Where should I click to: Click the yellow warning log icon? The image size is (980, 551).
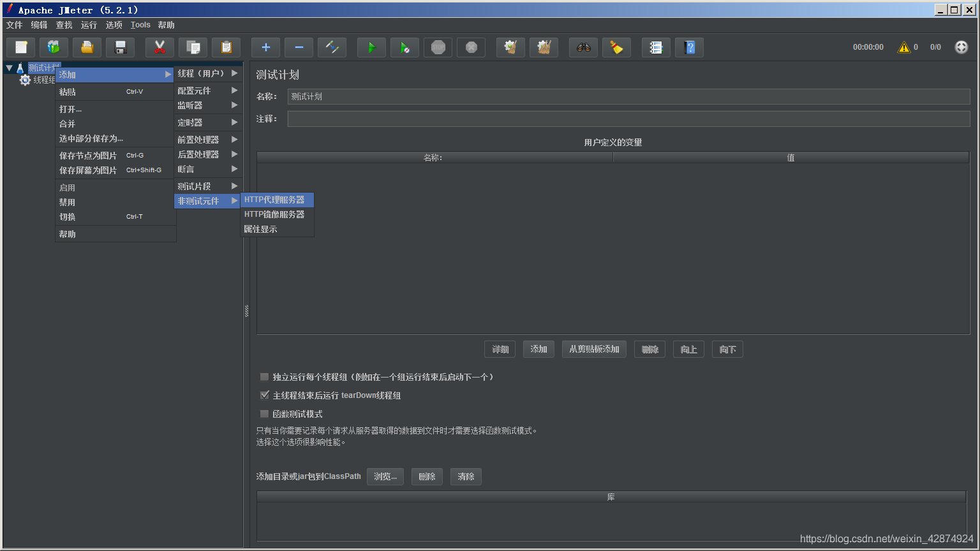pos(904,47)
